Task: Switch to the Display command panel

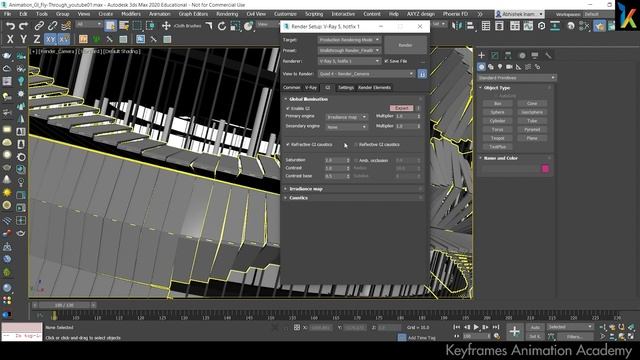Action: click(535, 55)
